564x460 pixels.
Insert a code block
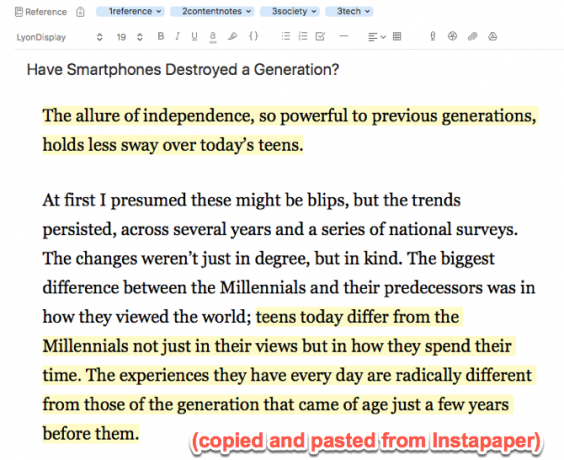pyautogui.click(x=254, y=36)
